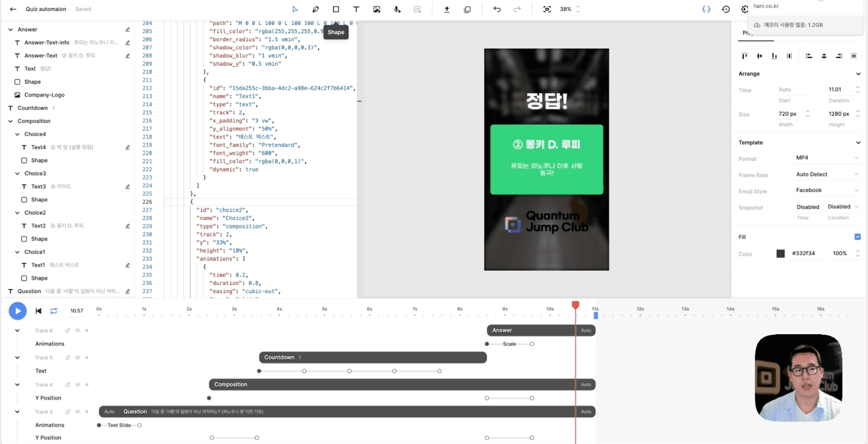Click the duplicate icon in toolbar
This screenshot has width=868, height=444.
[467, 9]
